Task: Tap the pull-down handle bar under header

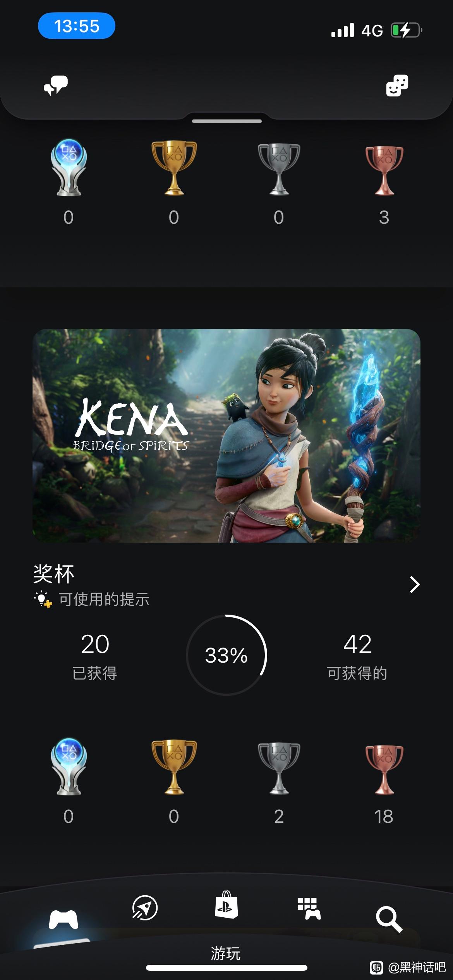Action: pyautogui.click(x=226, y=121)
